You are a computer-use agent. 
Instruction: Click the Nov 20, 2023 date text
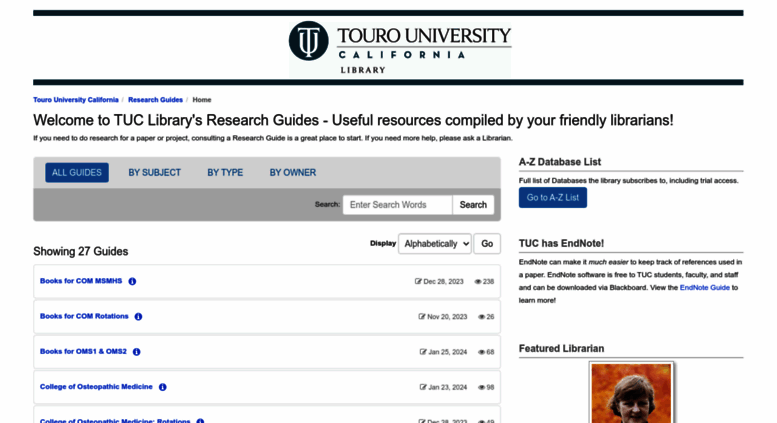coord(447,317)
